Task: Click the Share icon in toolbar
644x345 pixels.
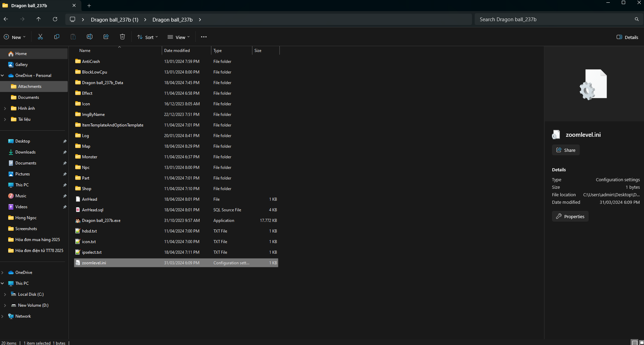Action: click(x=106, y=37)
